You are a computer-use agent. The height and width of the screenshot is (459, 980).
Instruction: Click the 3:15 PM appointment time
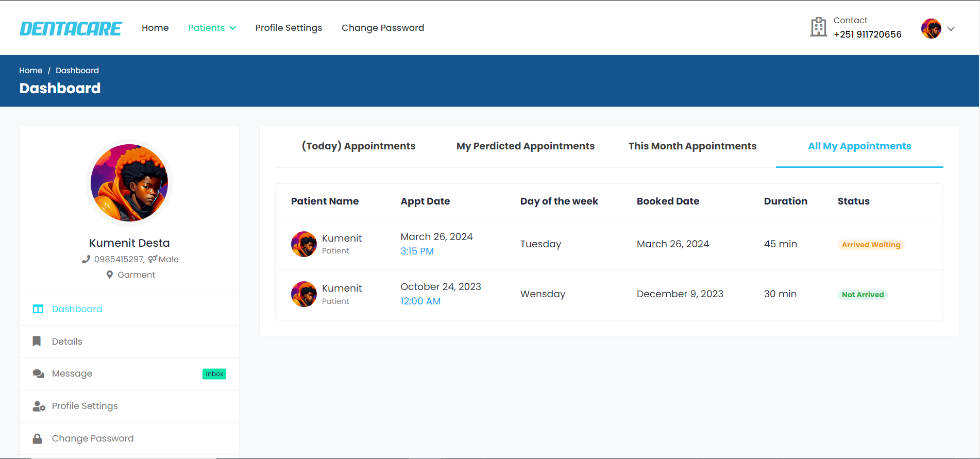pos(417,251)
